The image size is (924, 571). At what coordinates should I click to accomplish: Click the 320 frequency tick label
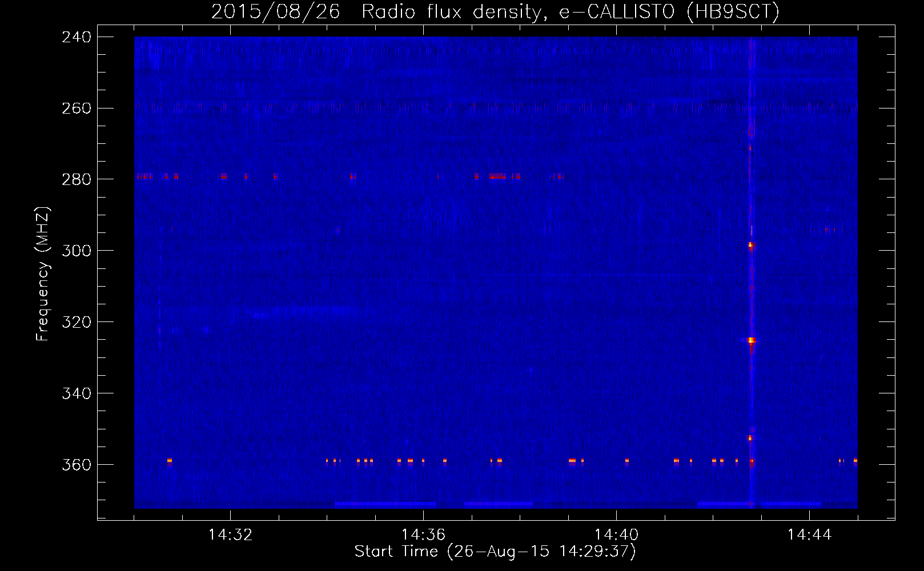click(77, 322)
